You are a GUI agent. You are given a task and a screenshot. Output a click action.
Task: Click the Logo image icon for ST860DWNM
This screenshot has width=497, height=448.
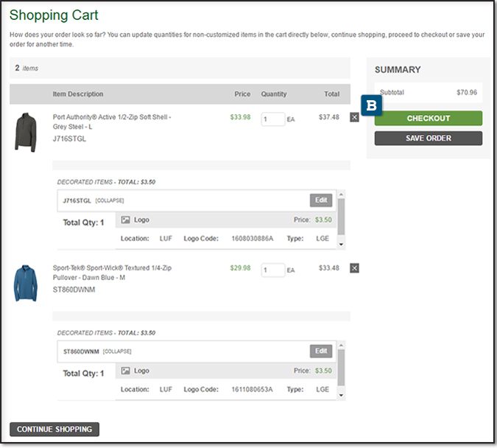click(126, 371)
